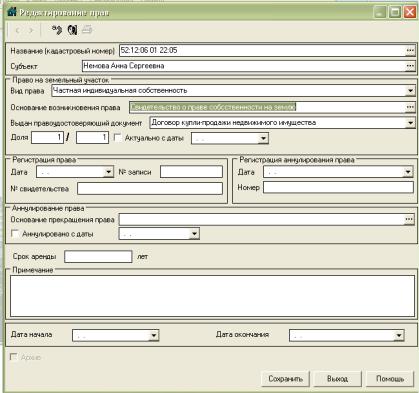Click the forward arrow toolbar icon
This screenshot has width=419, height=393.
pyautogui.click(x=31, y=30)
